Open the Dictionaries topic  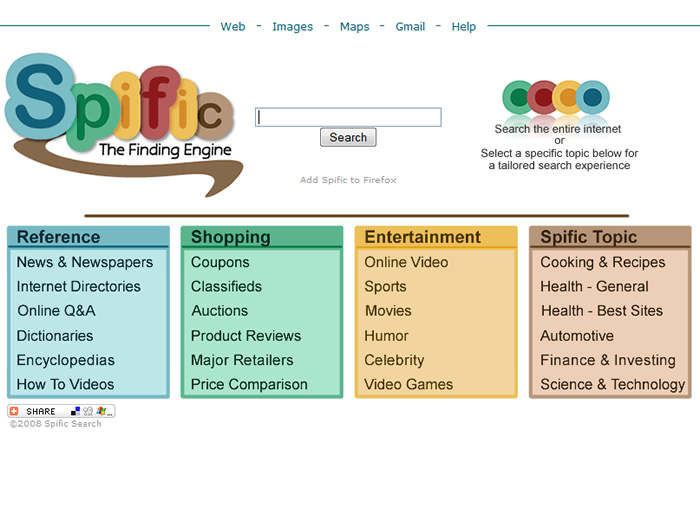tap(55, 336)
